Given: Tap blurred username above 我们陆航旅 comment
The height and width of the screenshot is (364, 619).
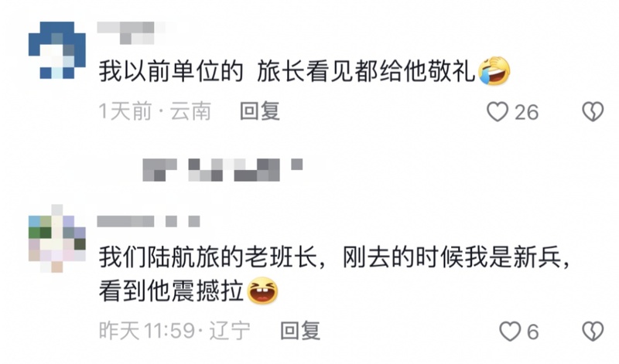Looking at the screenshot, I should point(149,221).
